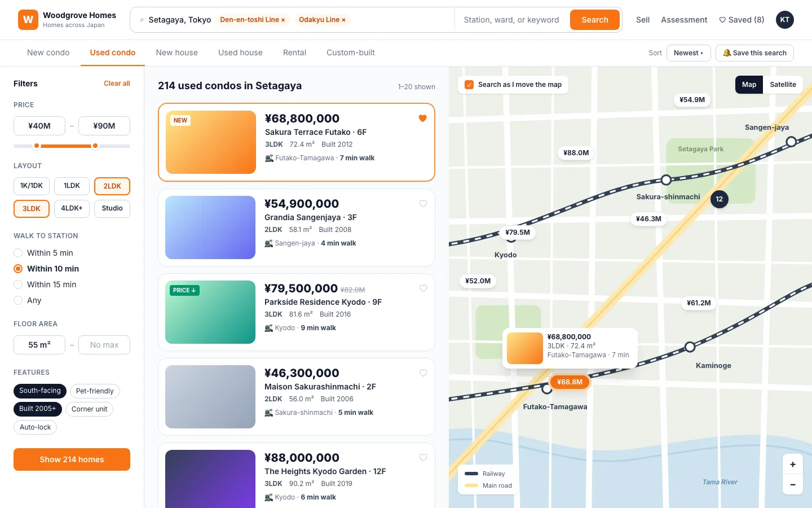
Task: Toggle the 3LDK layout filter
Action: [32, 209]
